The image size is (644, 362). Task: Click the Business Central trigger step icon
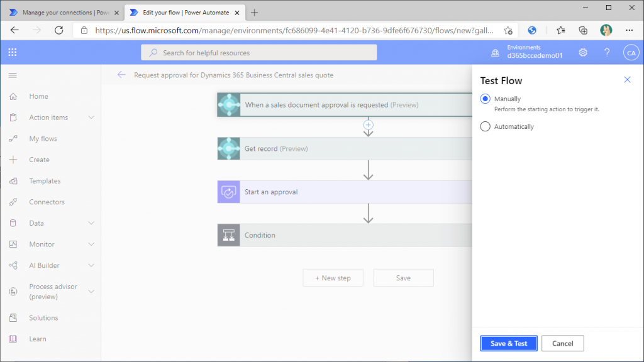(229, 105)
